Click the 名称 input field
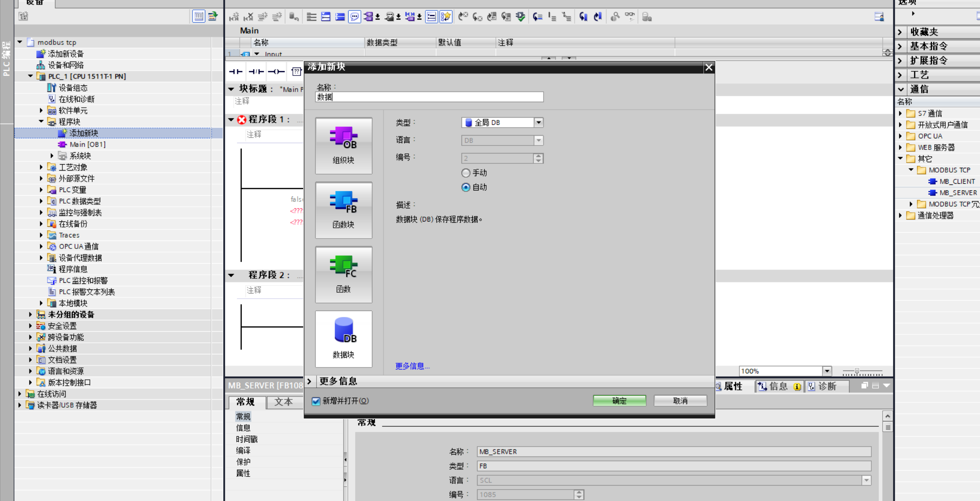Screen dimensions: 980x501 (x=429, y=97)
